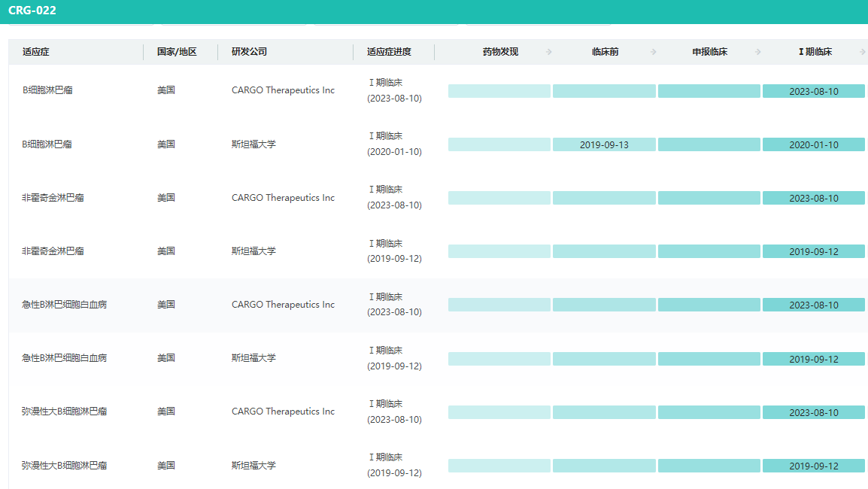
Task: Click 斯坦福大学 in the 非霍奇金淋巴瘤 row
Action: (x=253, y=251)
